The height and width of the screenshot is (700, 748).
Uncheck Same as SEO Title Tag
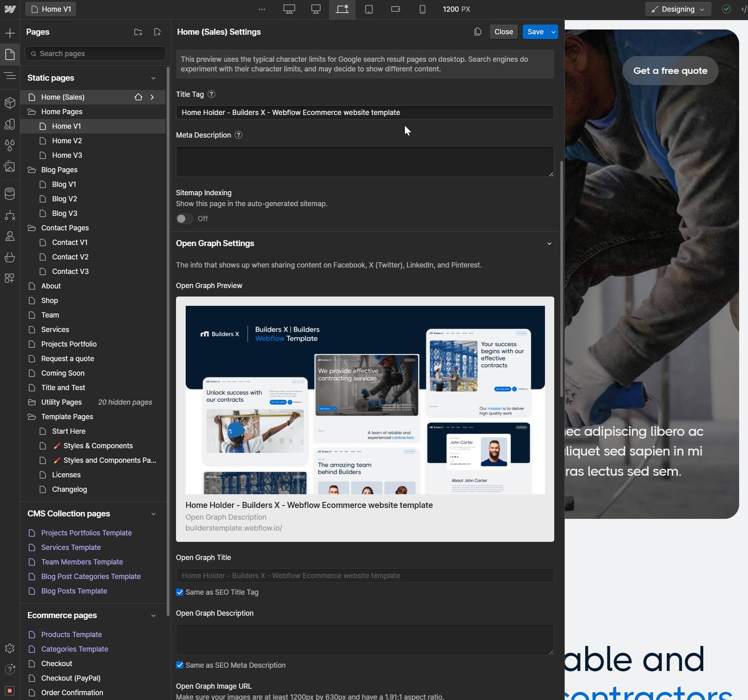click(180, 592)
